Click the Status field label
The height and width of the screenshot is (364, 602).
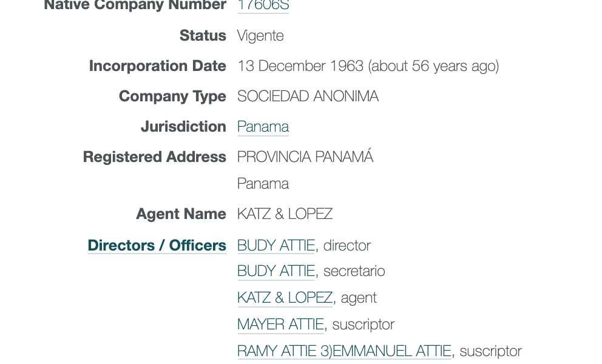point(203,36)
